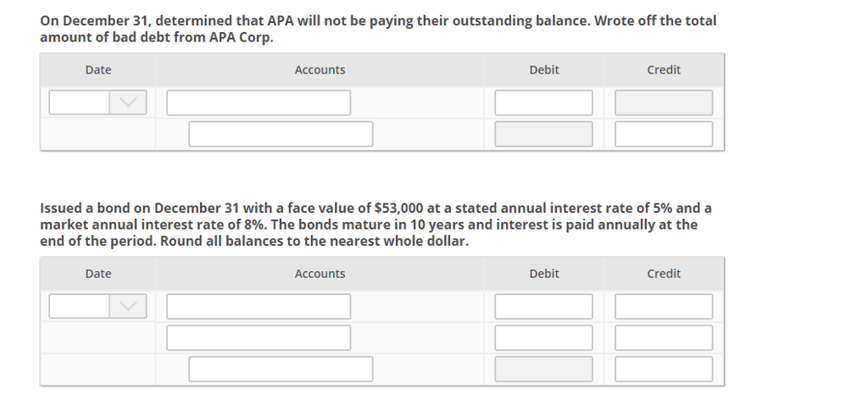This screenshot has height=406, width=868.
Task: Click the second-row debit field in the bond issuance entry
Action: (x=543, y=337)
